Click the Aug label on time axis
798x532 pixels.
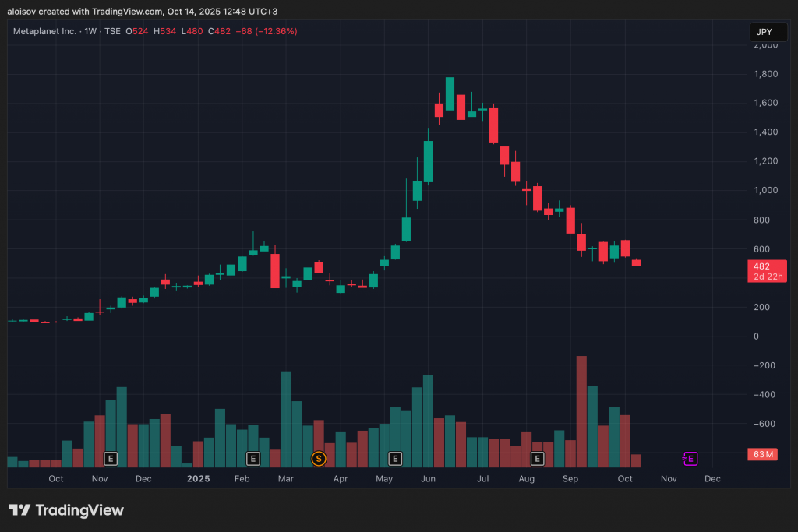[527, 478]
